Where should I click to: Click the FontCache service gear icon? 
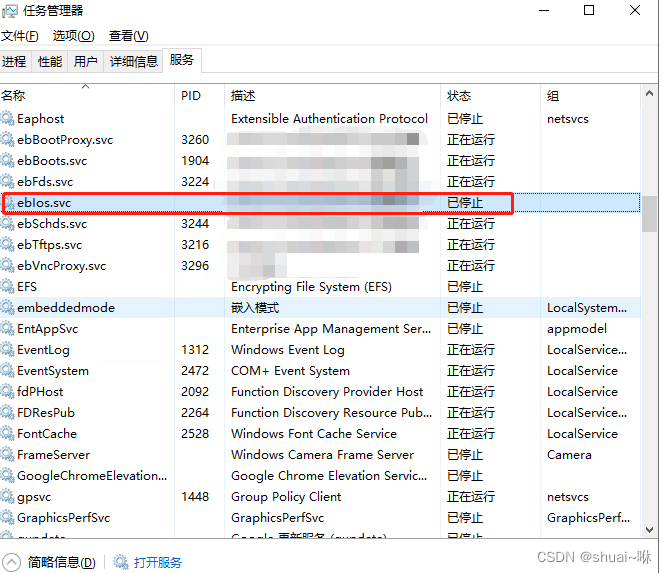click(x=8, y=434)
